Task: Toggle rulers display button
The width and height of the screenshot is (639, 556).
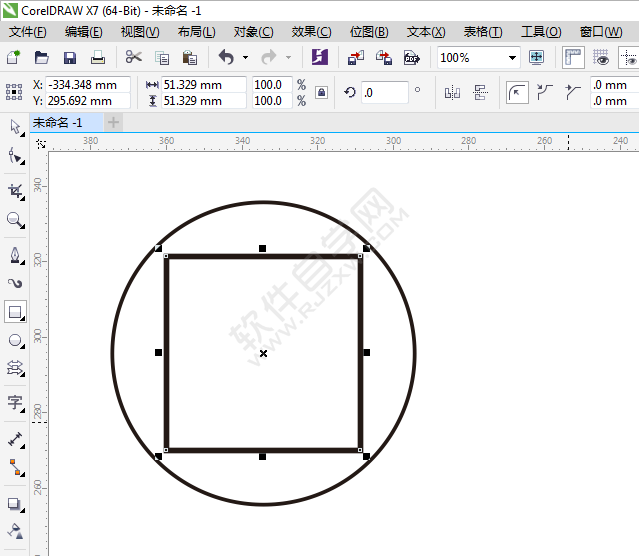Action: coord(574,58)
